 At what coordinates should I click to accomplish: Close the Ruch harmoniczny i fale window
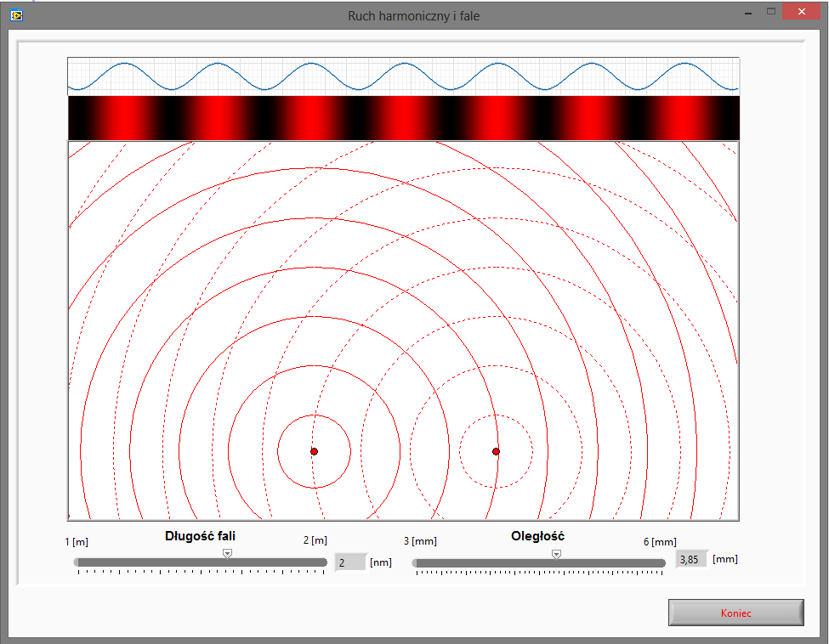point(802,12)
